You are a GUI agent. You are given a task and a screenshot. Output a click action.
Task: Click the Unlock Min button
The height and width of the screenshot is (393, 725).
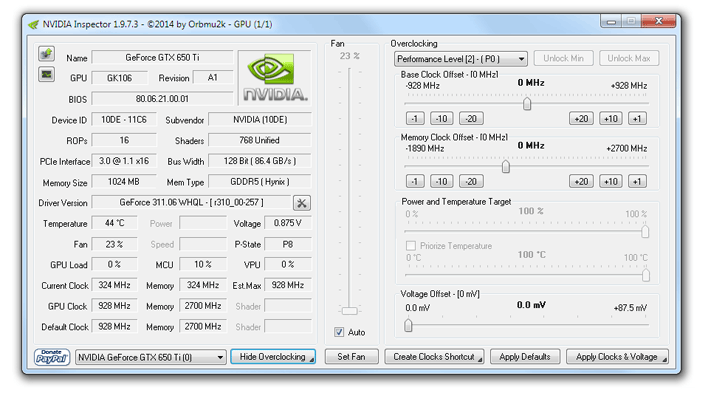point(563,58)
